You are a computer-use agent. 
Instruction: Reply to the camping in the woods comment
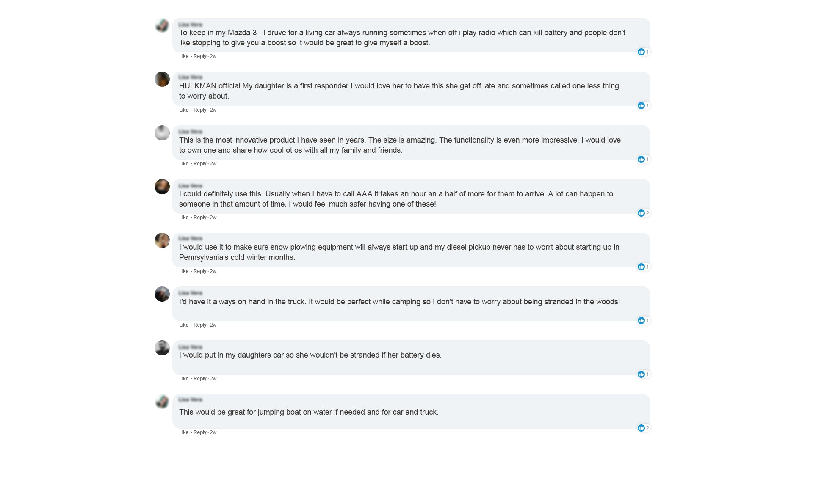[200, 325]
